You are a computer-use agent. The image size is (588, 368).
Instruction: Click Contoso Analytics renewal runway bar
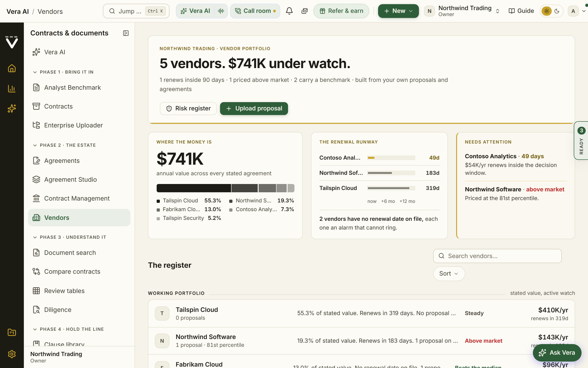(x=391, y=158)
